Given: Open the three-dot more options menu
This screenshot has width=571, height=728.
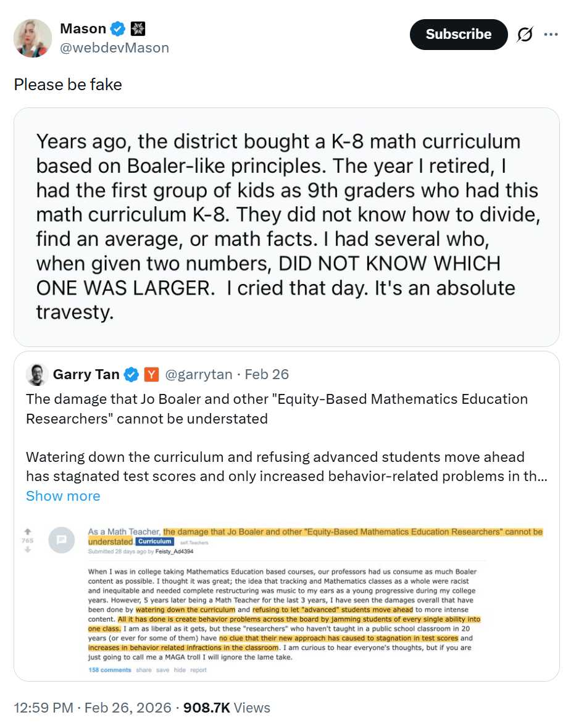Looking at the screenshot, I should coord(551,35).
